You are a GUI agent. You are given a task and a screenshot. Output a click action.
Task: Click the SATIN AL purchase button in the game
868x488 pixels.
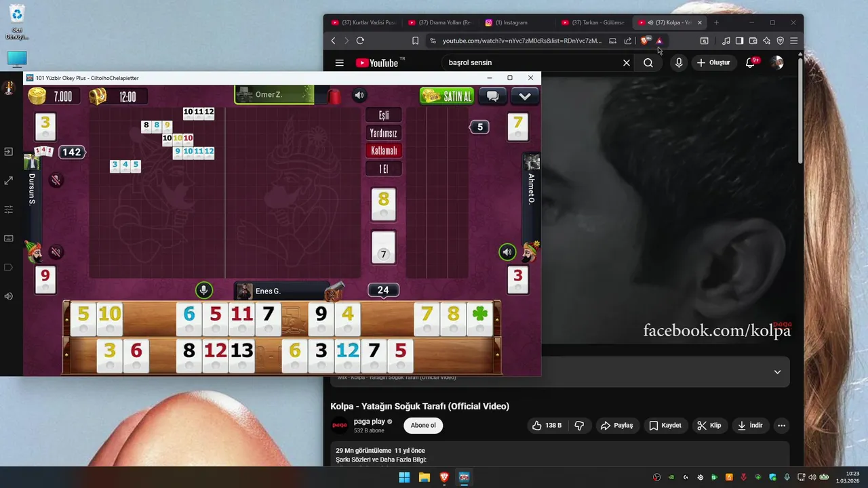click(446, 96)
